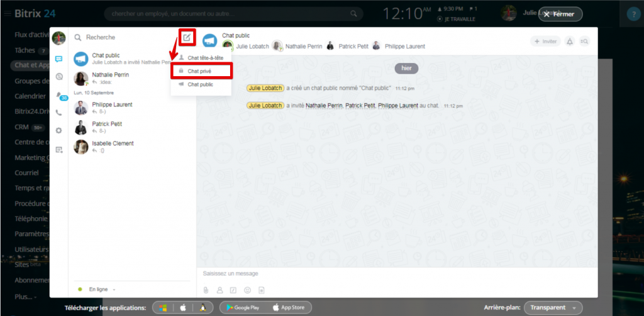Open CRM in the left menu
This screenshot has height=316, width=644.
[x=22, y=127]
